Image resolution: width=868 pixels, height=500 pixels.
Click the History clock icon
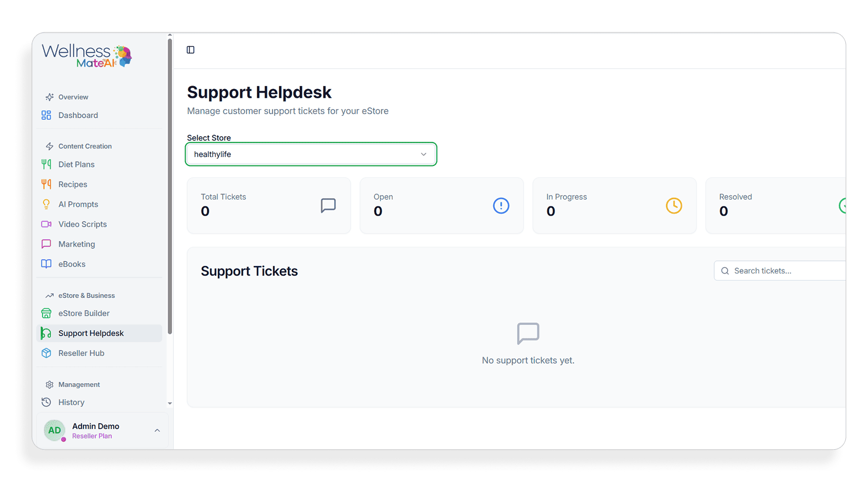[x=46, y=403]
